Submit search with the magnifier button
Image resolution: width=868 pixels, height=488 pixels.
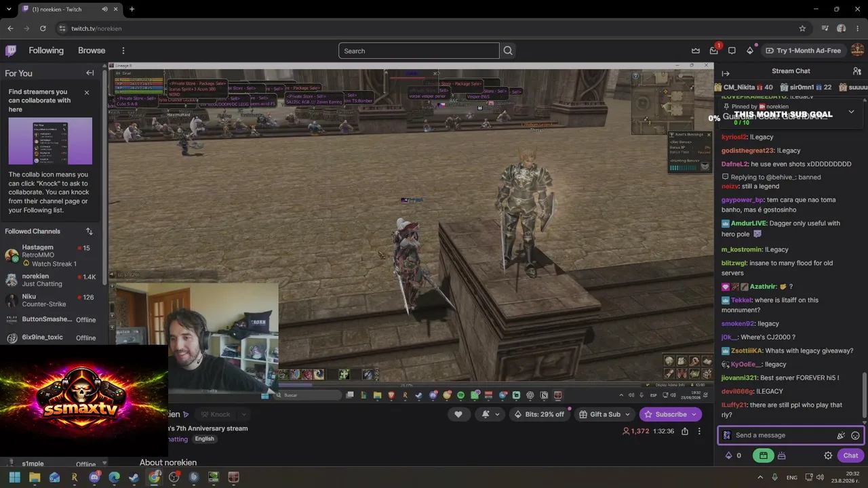click(x=508, y=51)
